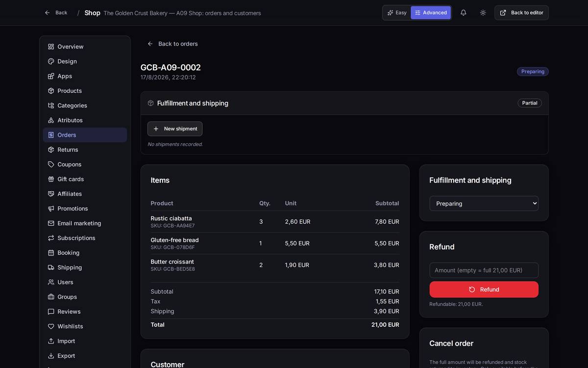The image size is (588, 368).
Task: Click the Coupons tag icon
Action: 51,164
